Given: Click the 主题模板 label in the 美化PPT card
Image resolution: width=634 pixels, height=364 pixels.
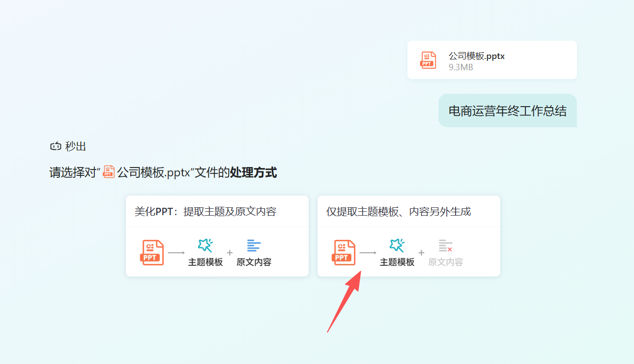Looking at the screenshot, I should [205, 262].
